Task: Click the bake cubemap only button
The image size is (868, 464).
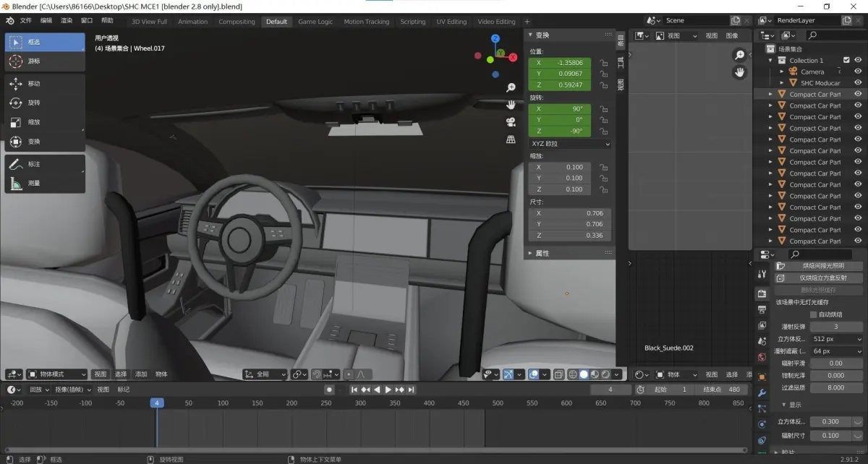Action: (x=820, y=278)
